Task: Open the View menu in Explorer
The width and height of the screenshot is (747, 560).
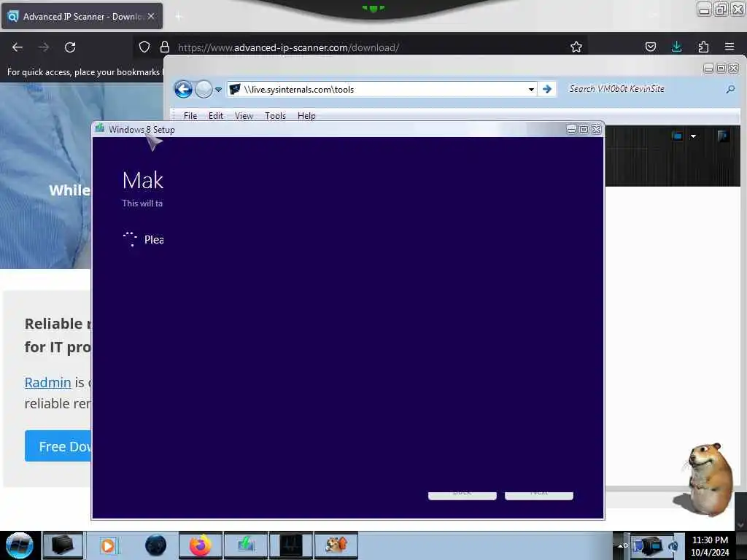Action: tap(244, 116)
